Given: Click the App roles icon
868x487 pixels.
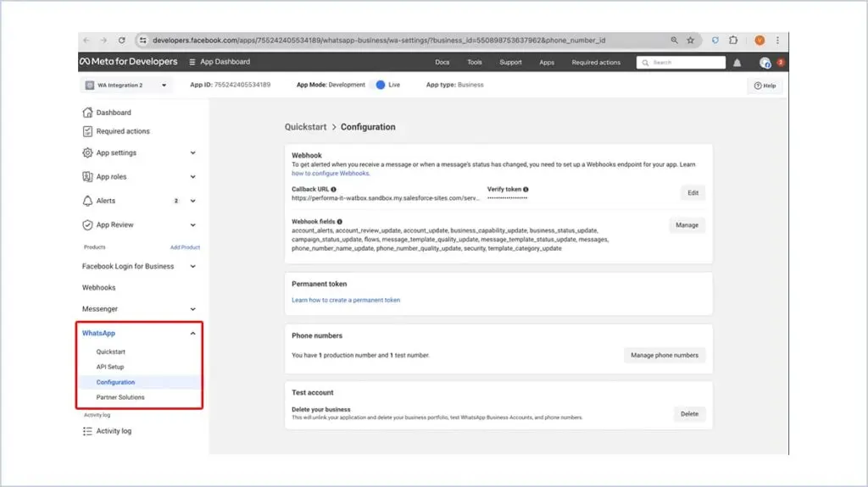Looking at the screenshot, I should click(x=87, y=176).
